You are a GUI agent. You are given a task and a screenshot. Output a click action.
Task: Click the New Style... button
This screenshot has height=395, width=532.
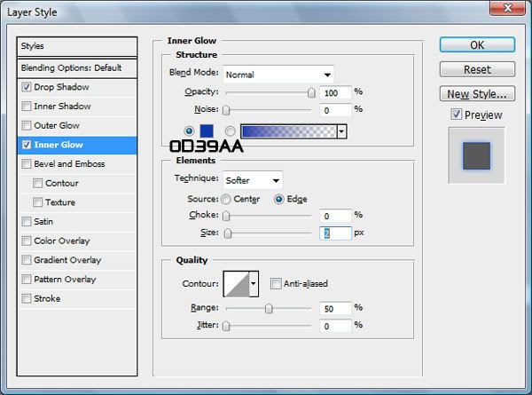pos(477,93)
